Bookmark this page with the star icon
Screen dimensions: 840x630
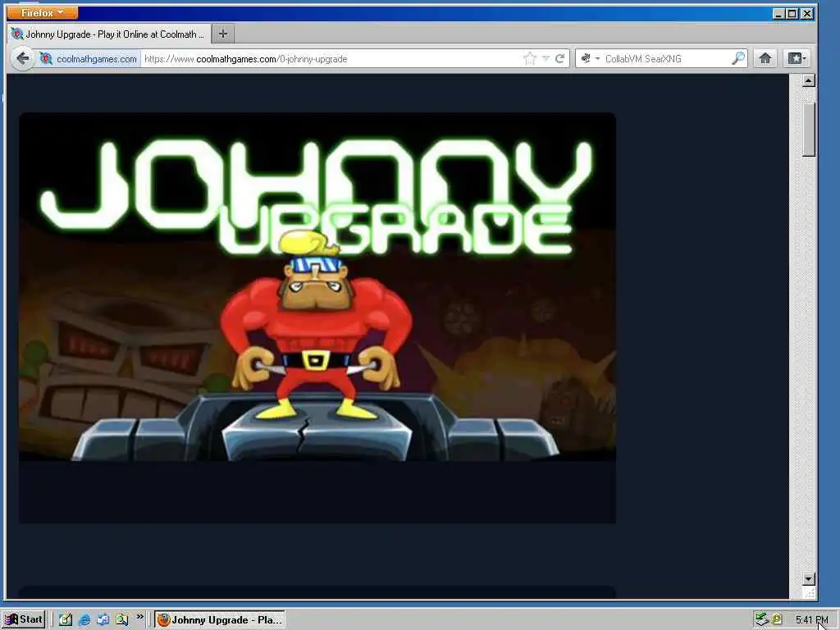[529, 58]
